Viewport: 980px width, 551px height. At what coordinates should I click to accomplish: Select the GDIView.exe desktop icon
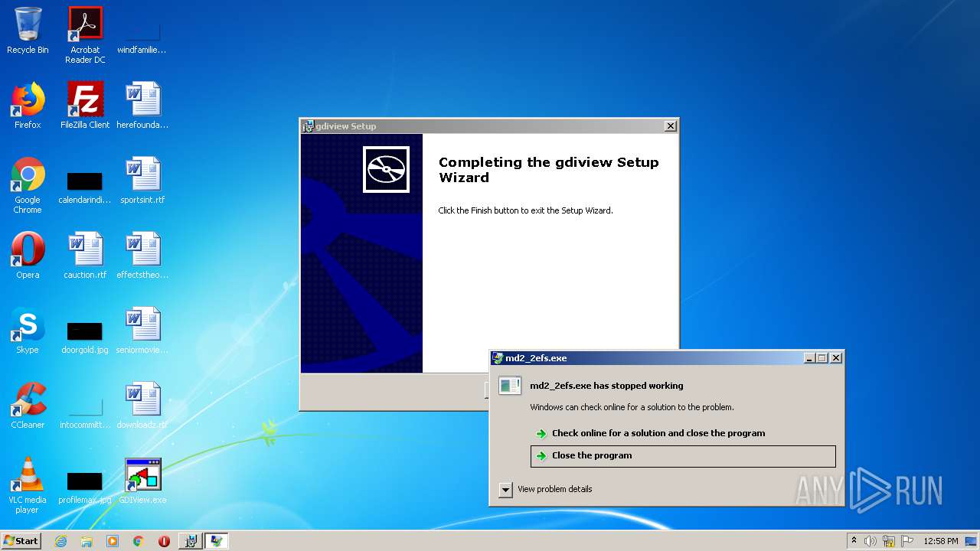[142, 481]
